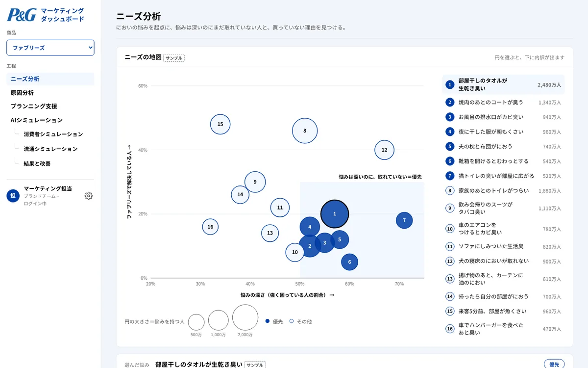
Task: Select bubble 16 on the chart
Action: click(x=210, y=227)
